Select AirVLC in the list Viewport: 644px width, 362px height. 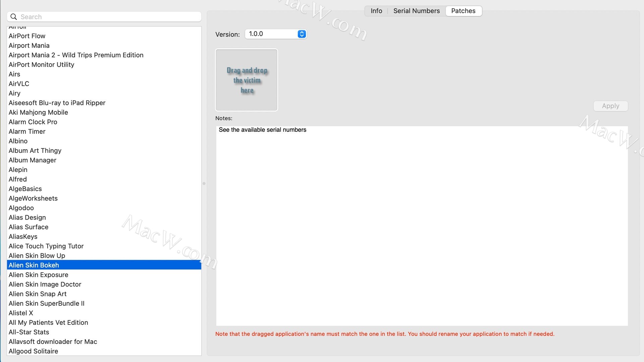point(104,83)
